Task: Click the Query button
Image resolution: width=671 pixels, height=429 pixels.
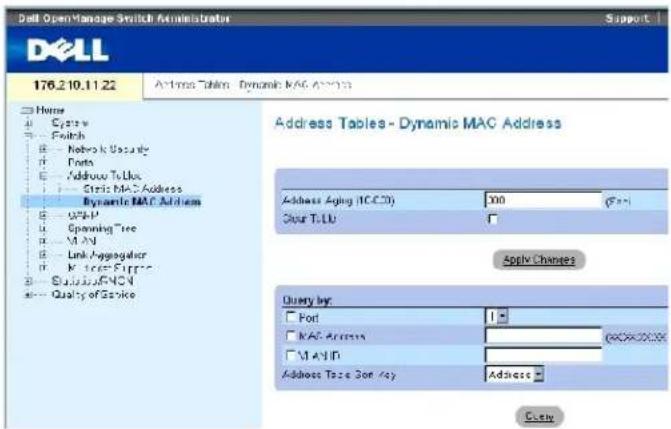Action: [539, 416]
